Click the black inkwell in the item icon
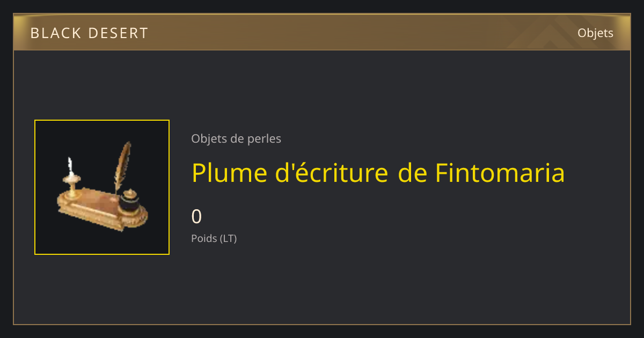 (x=129, y=202)
